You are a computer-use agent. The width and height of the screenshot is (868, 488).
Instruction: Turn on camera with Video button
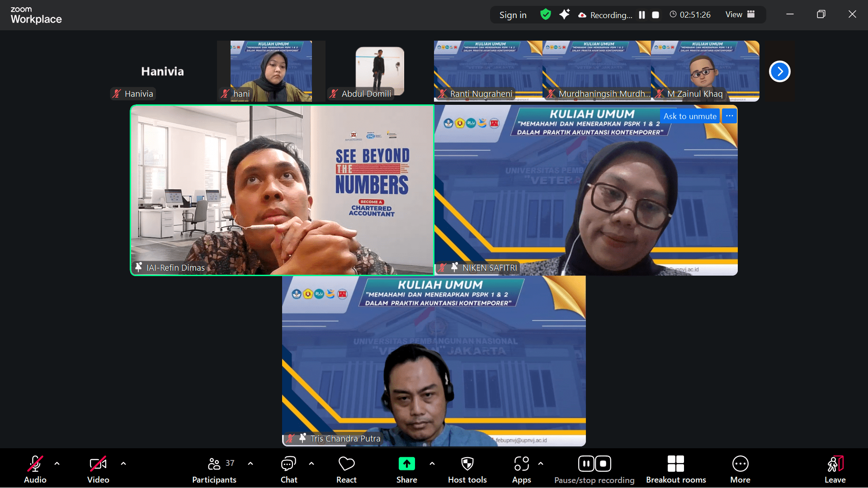pyautogui.click(x=98, y=464)
